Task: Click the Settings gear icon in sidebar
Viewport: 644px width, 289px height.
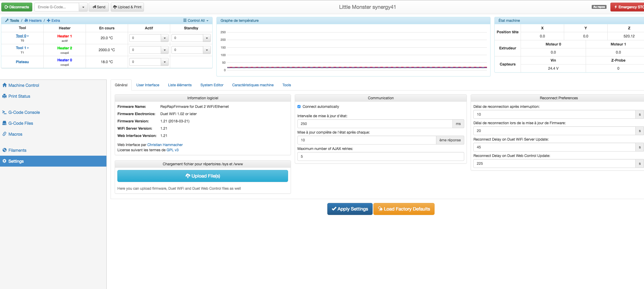Action: coord(4,161)
